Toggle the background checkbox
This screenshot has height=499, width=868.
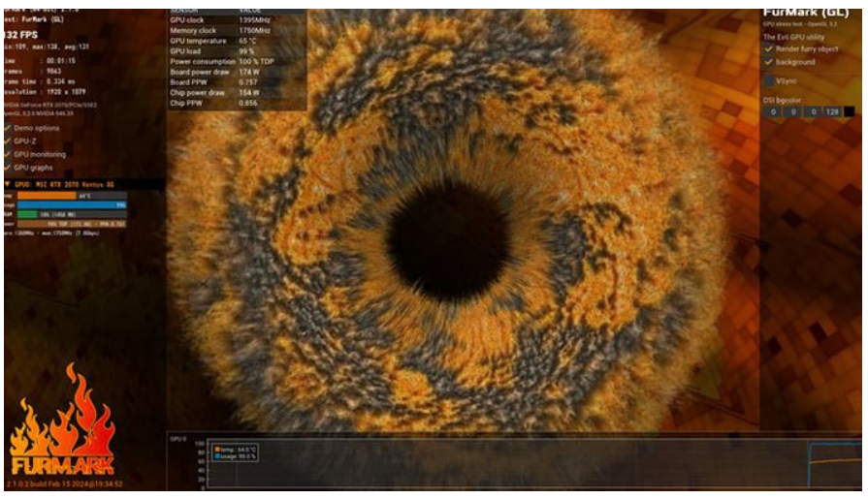pyautogui.click(x=768, y=62)
